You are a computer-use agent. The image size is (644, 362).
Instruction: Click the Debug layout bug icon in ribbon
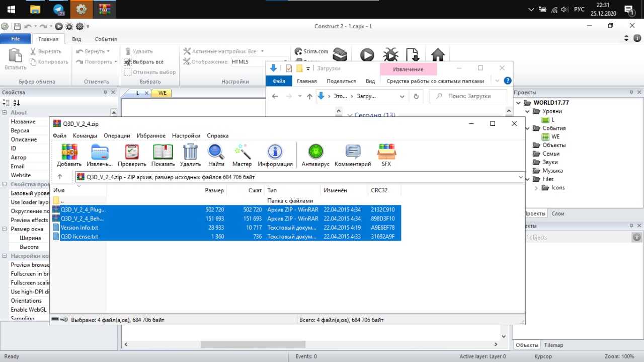pyautogui.click(x=390, y=55)
